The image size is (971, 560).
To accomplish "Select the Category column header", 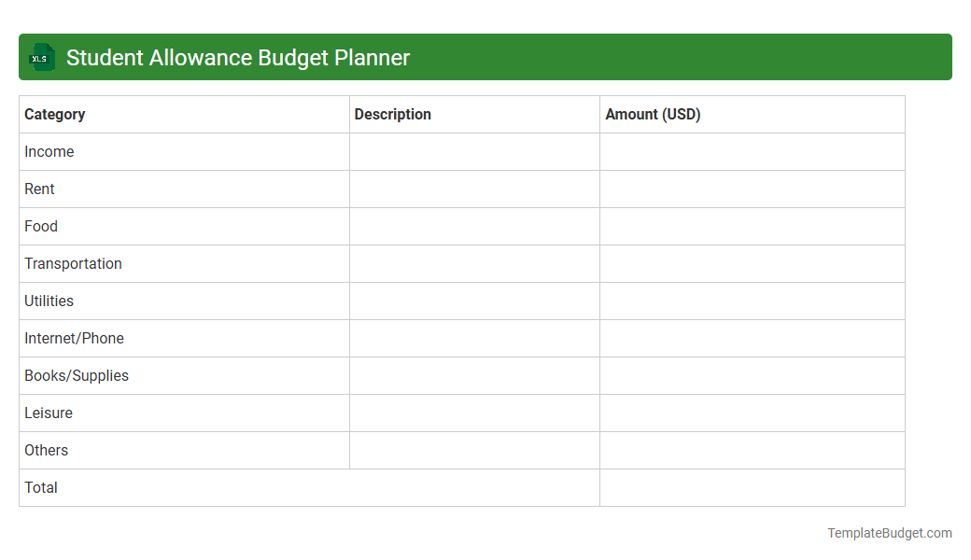I will (x=54, y=114).
